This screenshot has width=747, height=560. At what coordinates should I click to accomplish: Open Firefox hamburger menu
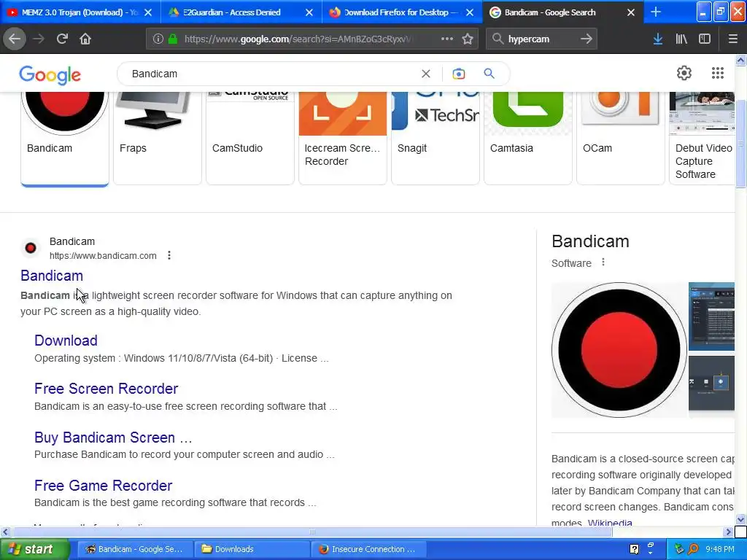(x=732, y=39)
